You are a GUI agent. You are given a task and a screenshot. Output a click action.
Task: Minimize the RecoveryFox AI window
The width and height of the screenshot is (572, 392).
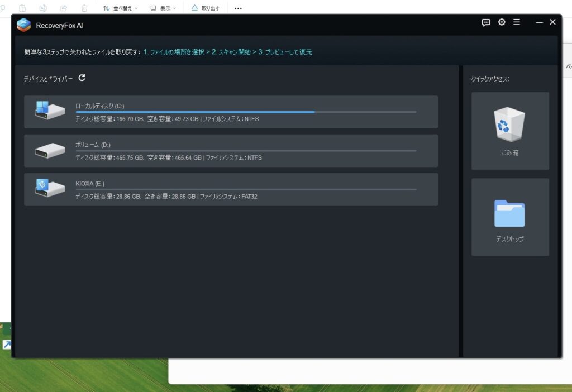539,22
